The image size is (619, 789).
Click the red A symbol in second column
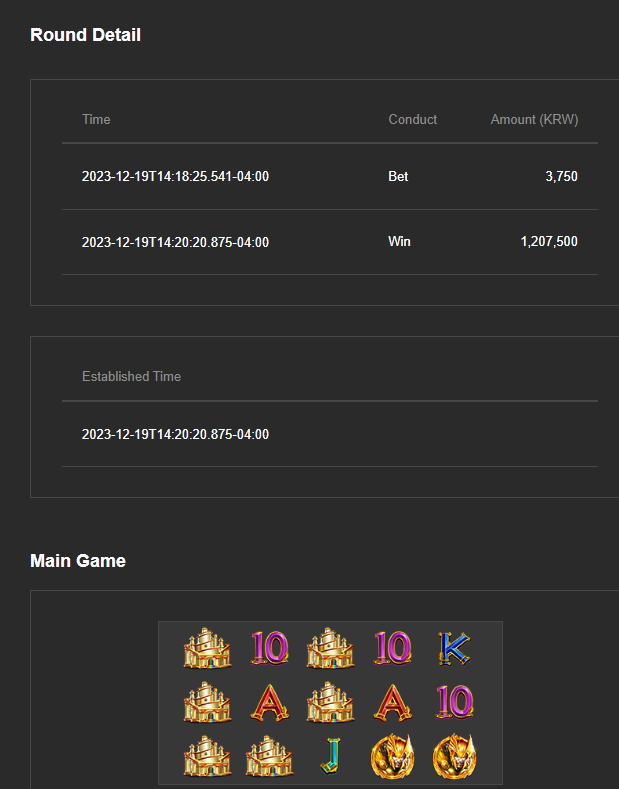tap(269, 702)
